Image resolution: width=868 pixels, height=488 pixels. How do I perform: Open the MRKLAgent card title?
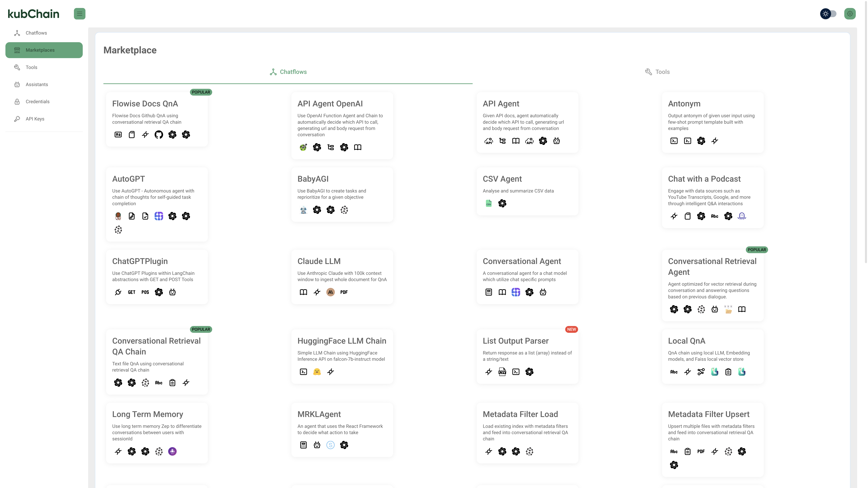coord(319,414)
